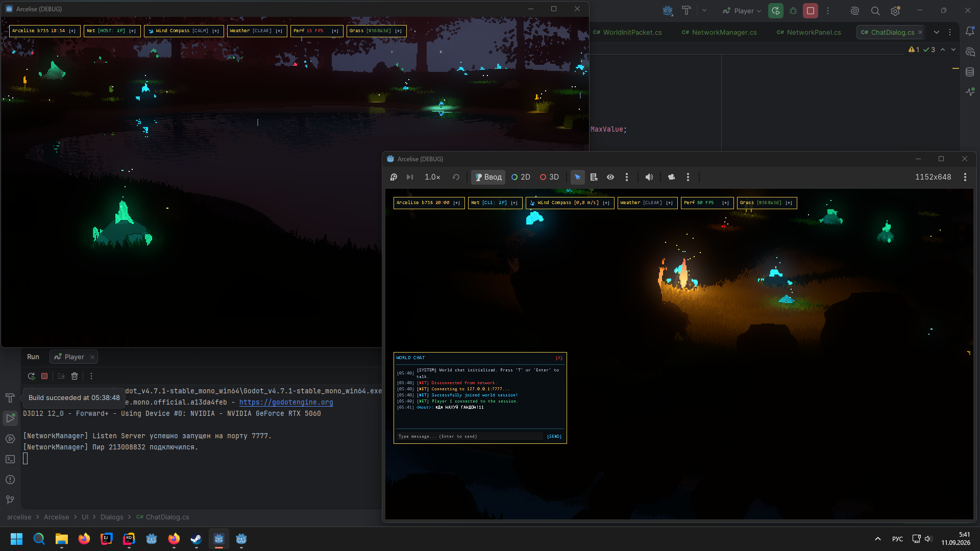The height and width of the screenshot is (551, 980).
Task: Select the 2D mode radio option
Action: click(x=521, y=177)
